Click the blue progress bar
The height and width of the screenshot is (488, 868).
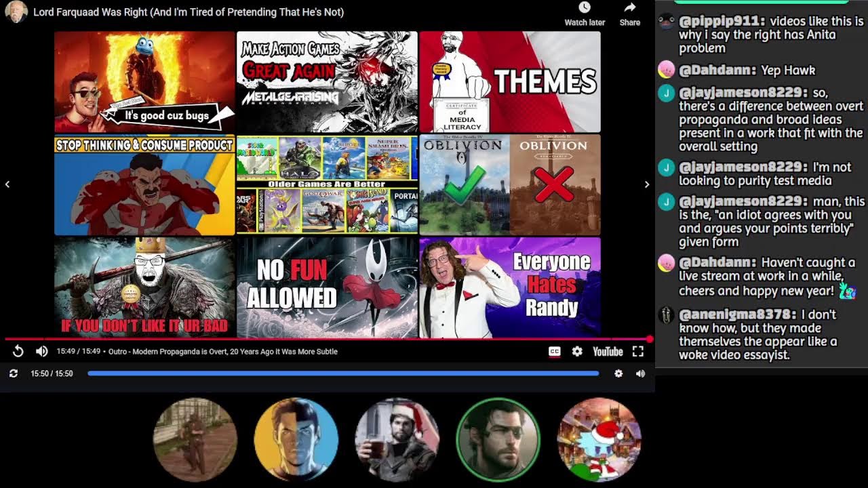click(343, 373)
